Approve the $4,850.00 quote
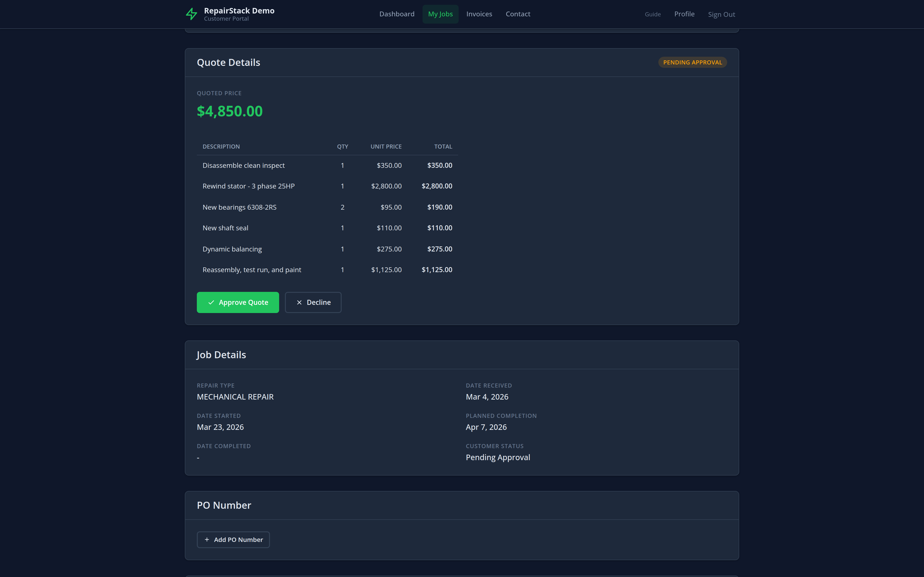This screenshot has width=924, height=577. click(237, 302)
